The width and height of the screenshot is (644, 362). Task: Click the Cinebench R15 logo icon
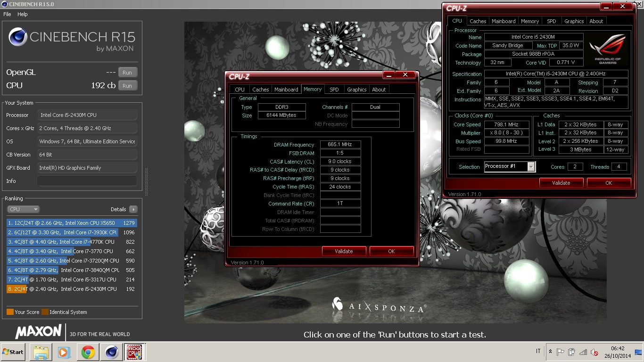pos(18,37)
